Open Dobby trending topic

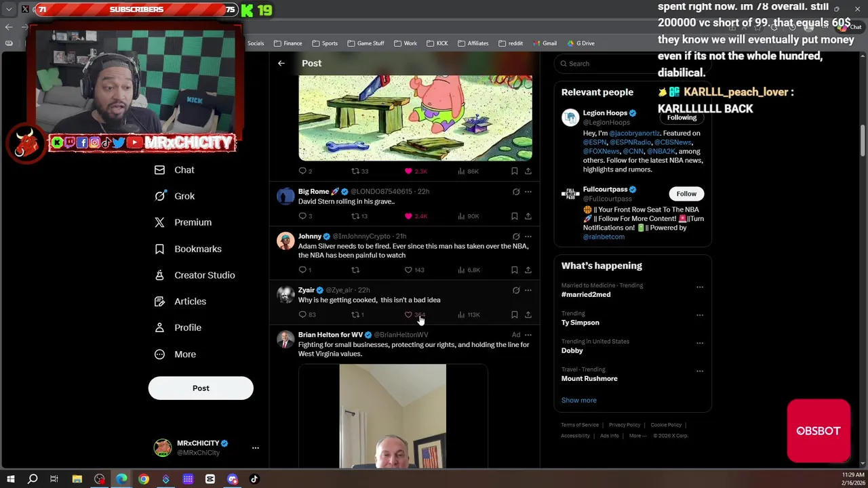[572, 350]
